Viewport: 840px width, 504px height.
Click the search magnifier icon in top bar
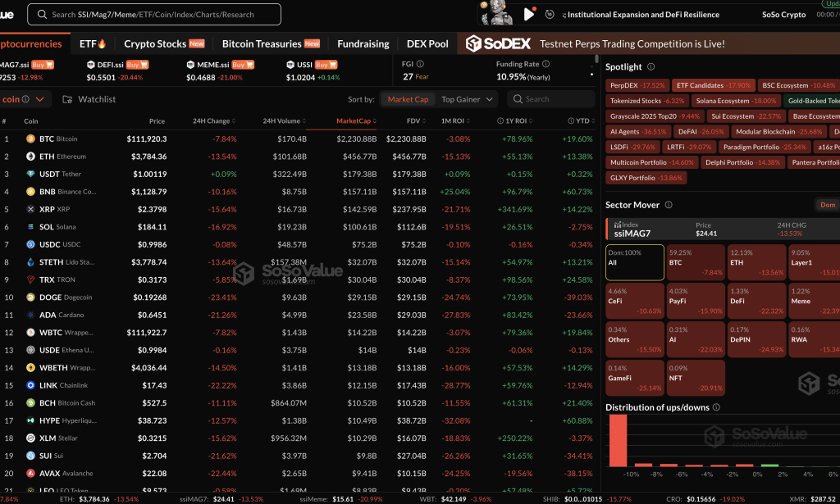[42, 15]
